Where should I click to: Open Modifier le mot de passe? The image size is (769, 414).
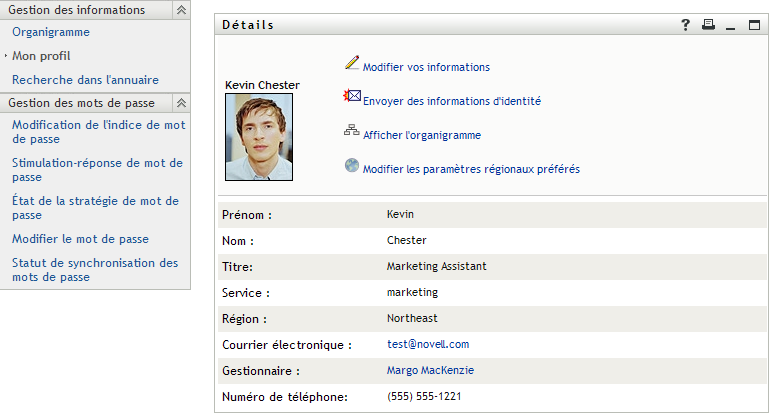pos(80,239)
